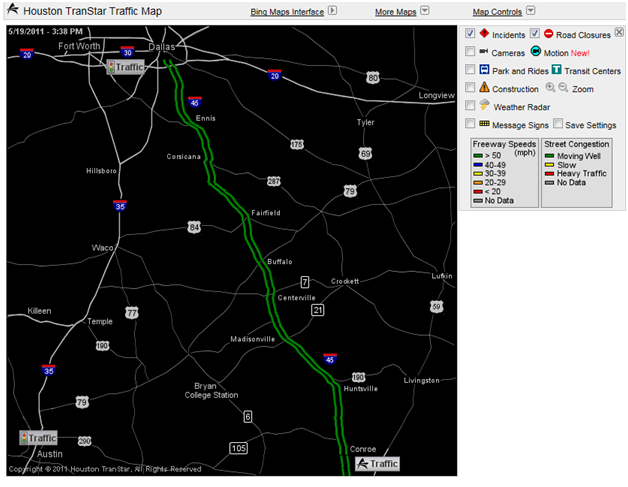Click the I-45 shield near Ennis
The image size is (628, 487).
195,102
